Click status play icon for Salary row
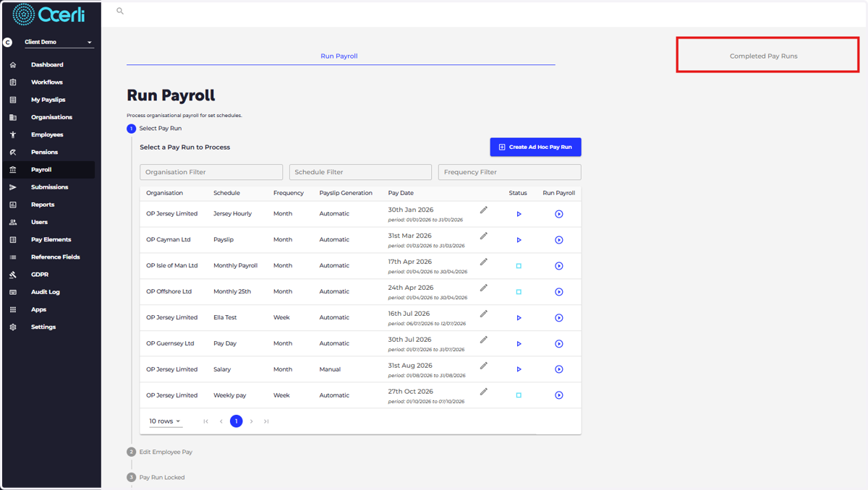868x490 pixels. [519, 369]
